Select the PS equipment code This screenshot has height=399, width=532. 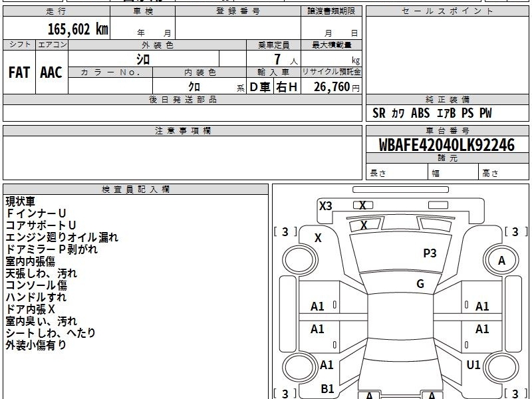click(467, 113)
